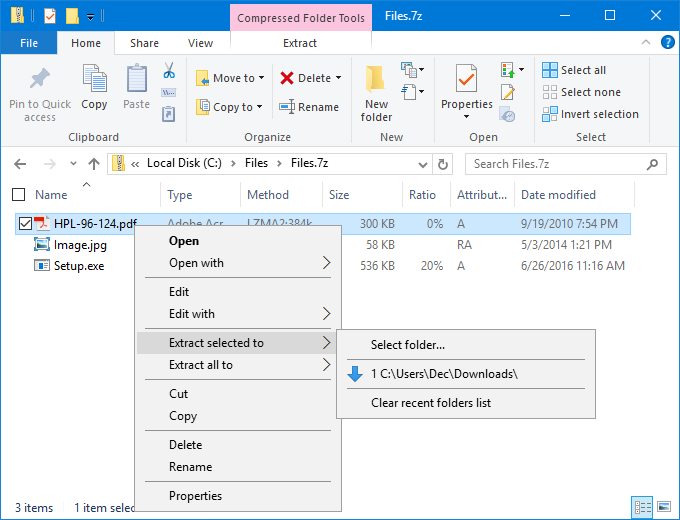680x520 pixels.
Task: Click the up arrow to parent folder
Action: 94,164
